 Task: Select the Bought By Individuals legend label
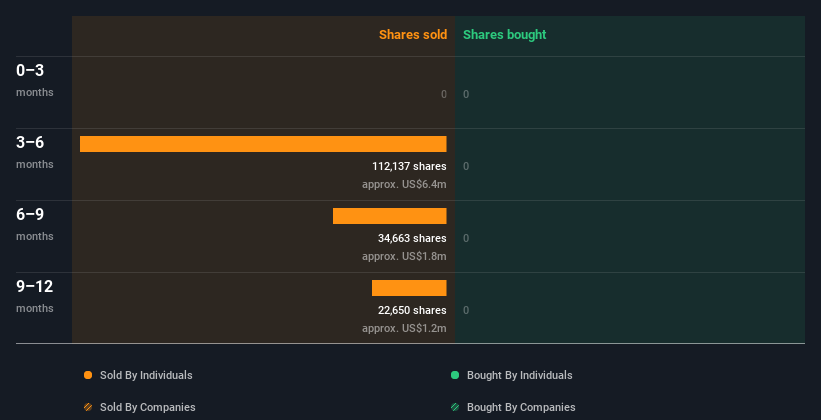click(519, 375)
